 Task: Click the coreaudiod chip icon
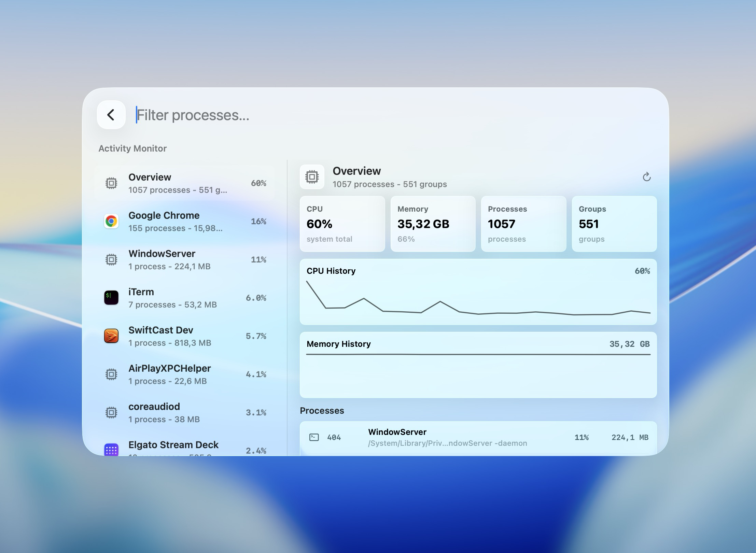click(111, 413)
